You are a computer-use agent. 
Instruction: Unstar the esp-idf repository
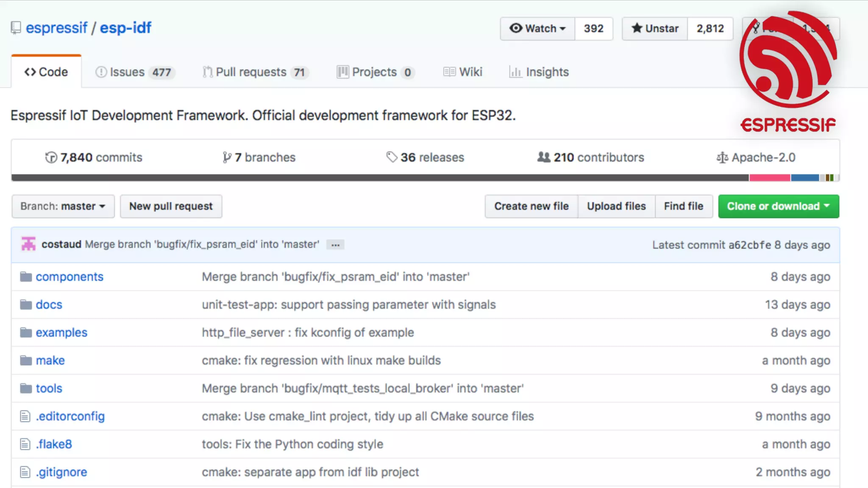pos(655,28)
